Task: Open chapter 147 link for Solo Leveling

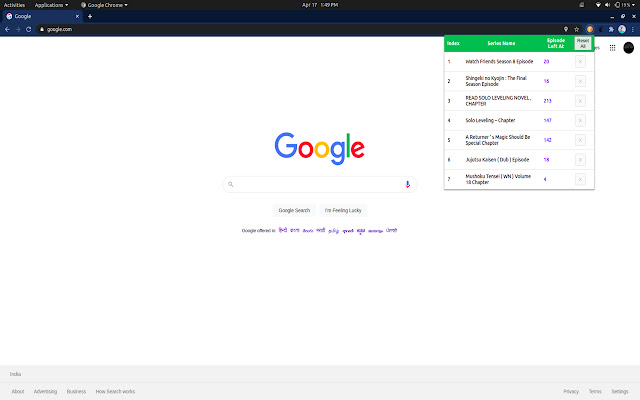Action: [547, 120]
